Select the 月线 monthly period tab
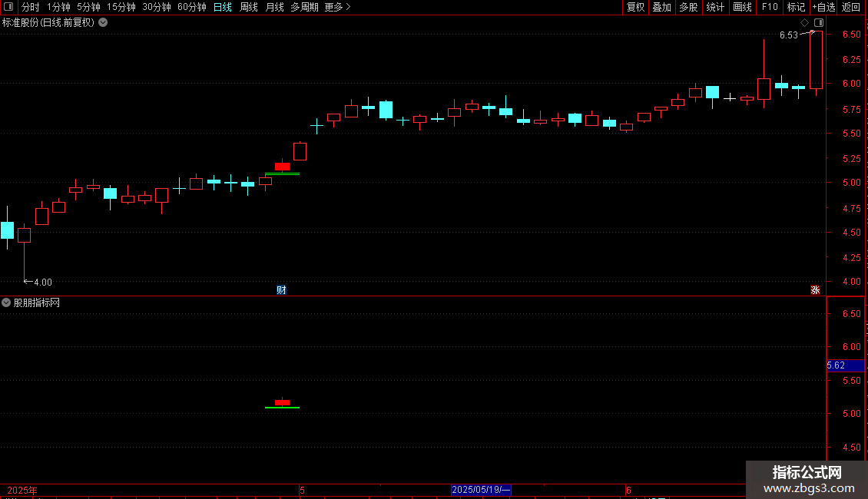868x499 pixels. click(274, 7)
